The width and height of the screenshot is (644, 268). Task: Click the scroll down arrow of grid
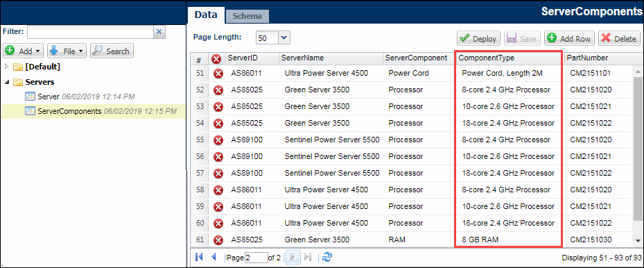tap(638, 240)
